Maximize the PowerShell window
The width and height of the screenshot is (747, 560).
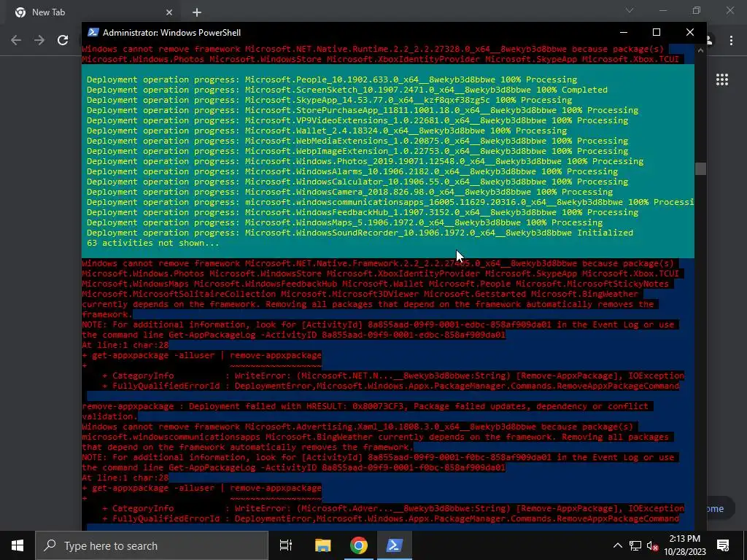point(657,32)
